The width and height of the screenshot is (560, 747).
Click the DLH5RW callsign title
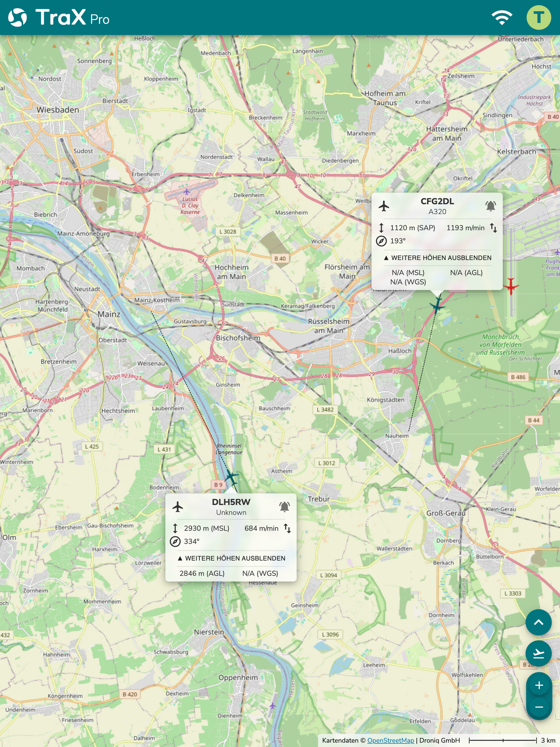coord(231,502)
